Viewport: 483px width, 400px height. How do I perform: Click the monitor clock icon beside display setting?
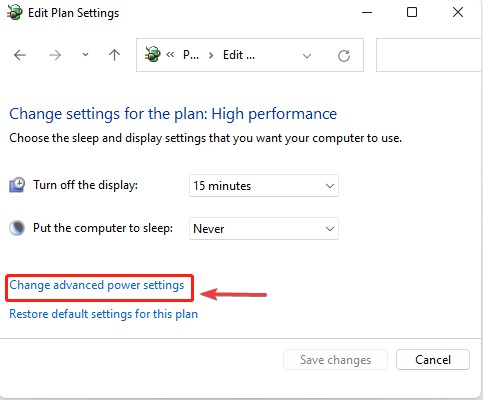17,185
